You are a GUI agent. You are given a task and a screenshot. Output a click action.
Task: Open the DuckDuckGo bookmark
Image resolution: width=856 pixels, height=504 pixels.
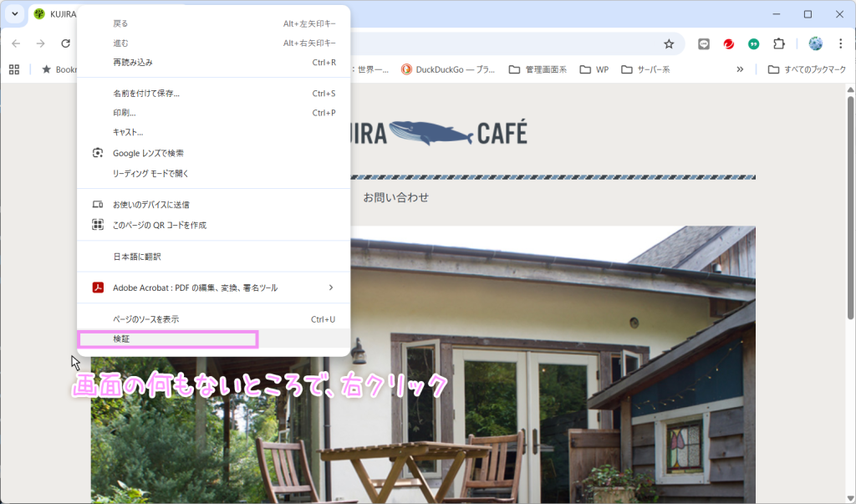448,69
